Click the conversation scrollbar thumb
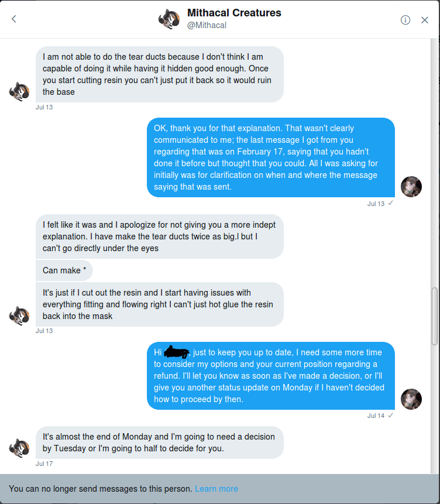Viewport: 440px width, 504px height. point(434,316)
